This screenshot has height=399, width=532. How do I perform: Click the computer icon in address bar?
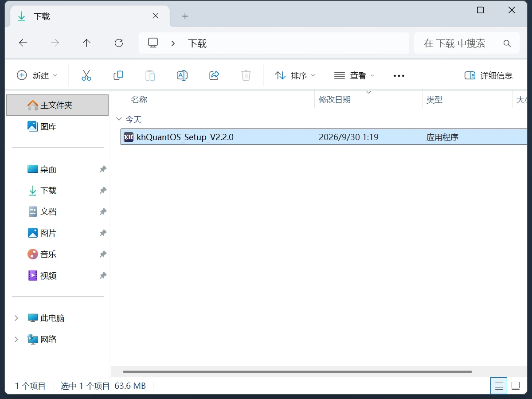tap(153, 43)
